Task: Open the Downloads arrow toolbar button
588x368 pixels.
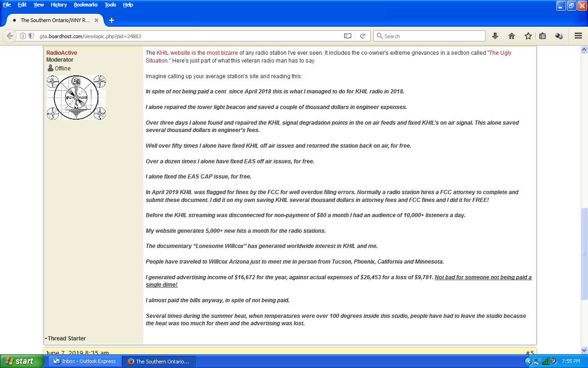Action: (495, 36)
